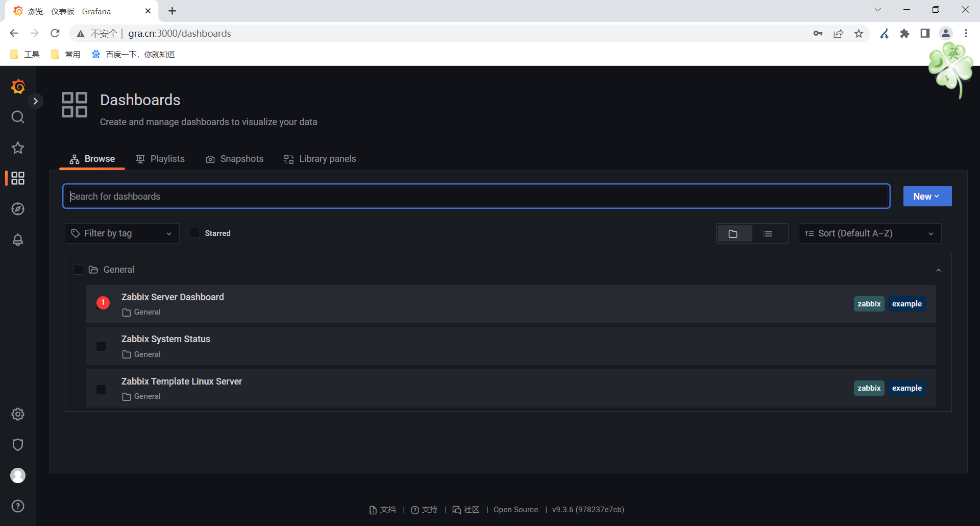Open Chrome profile avatar
This screenshot has width=980, height=526.
[945, 33]
